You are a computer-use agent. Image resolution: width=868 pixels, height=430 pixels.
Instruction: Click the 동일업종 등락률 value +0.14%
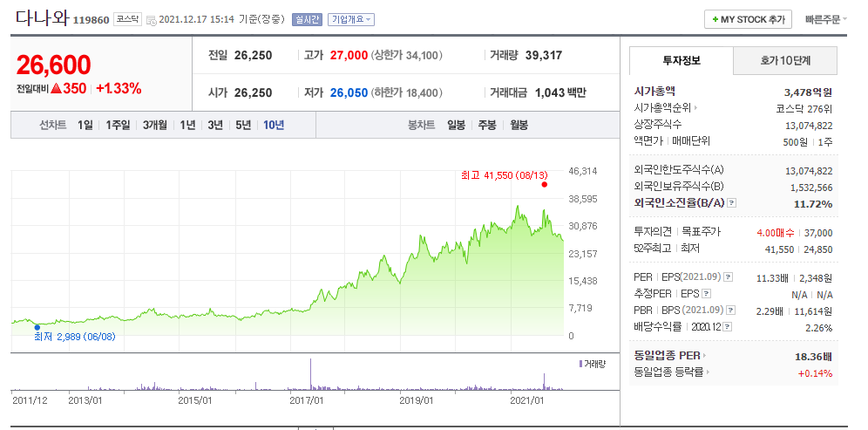(815, 373)
